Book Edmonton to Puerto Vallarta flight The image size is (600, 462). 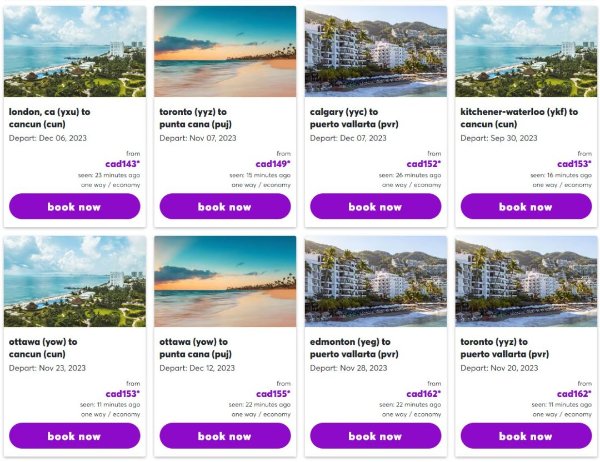tap(375, 436)
